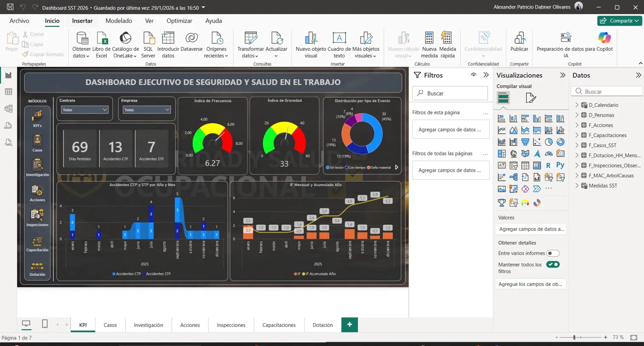Click next arrow on donut chart legend
The image size is (644, 346).
397,167
